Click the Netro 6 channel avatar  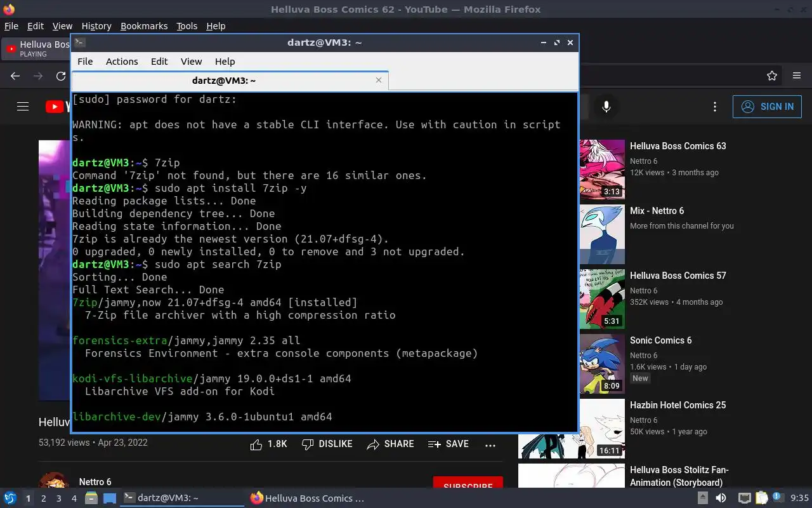coord(54,481)
